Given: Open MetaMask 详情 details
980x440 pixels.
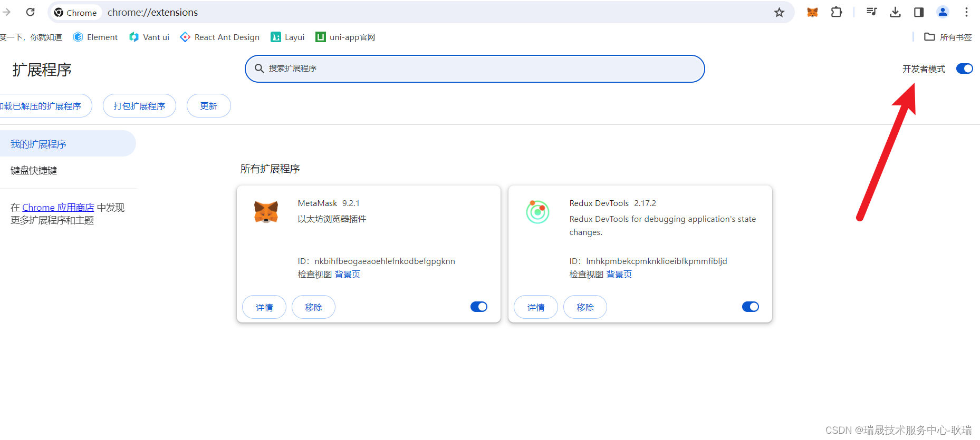Looking at the screenshot, I should click(264, 307).
